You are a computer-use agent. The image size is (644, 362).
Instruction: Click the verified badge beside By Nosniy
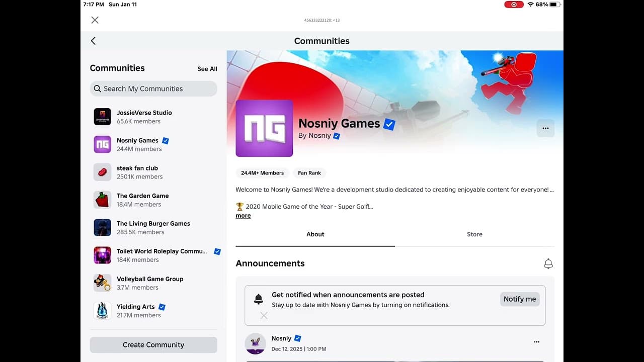tap(337, 136)
